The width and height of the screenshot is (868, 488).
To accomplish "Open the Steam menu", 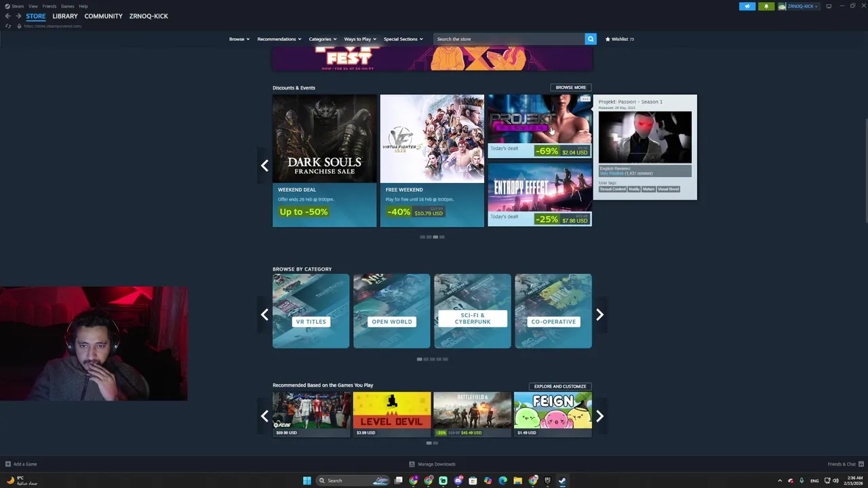I will [18, 6].
